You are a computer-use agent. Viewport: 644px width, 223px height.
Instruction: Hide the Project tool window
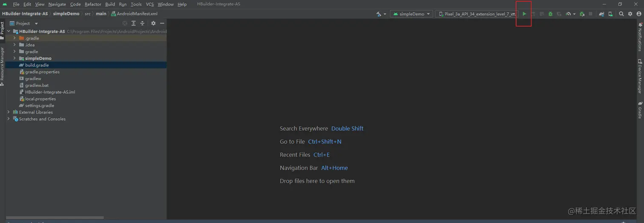[162, 23]
